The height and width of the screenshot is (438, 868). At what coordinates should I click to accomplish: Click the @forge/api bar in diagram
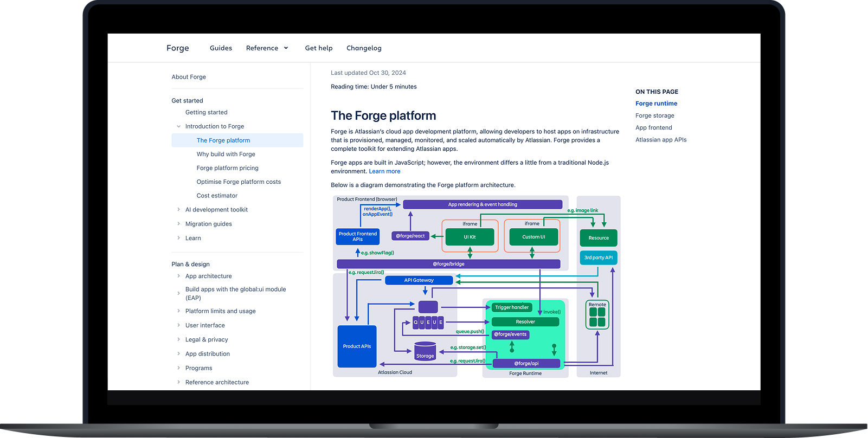(526, 363)
